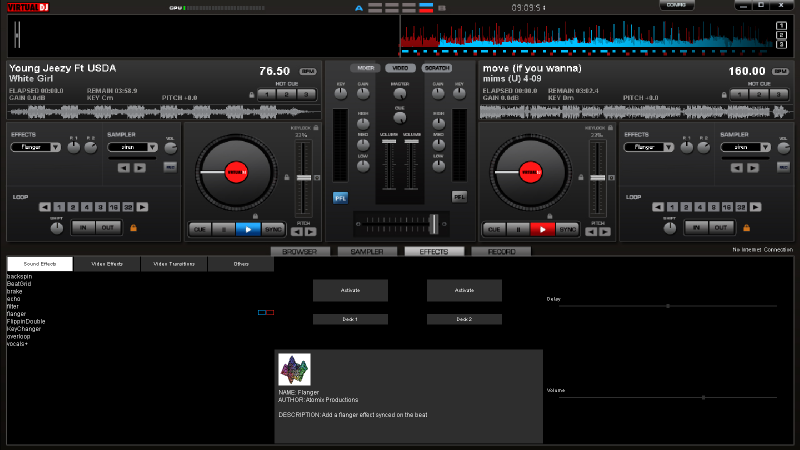Toggle the left deck keylock padlock
The image size is (800, 450).
(316, 128)
